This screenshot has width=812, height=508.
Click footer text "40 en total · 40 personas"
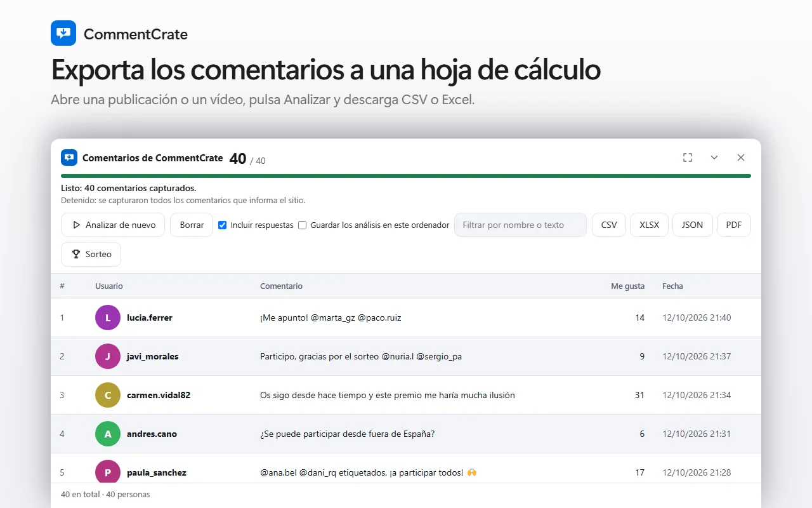pyautogui.click(x=105, y=494)
